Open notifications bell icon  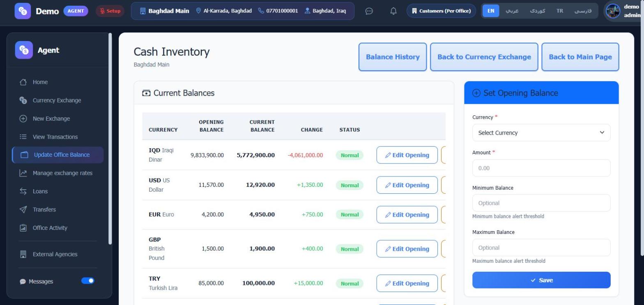click(x=393, y=11)
